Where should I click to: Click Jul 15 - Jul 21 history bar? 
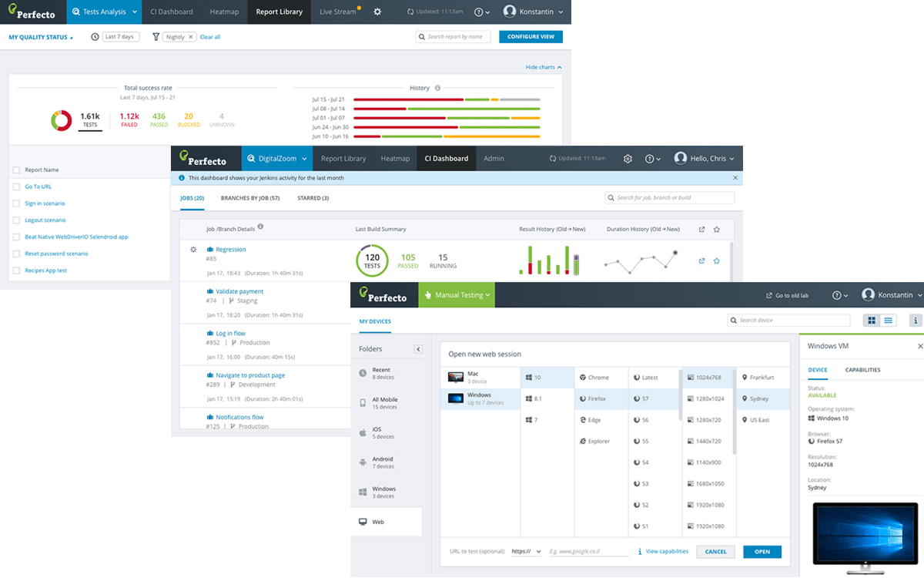pos(447,99)
